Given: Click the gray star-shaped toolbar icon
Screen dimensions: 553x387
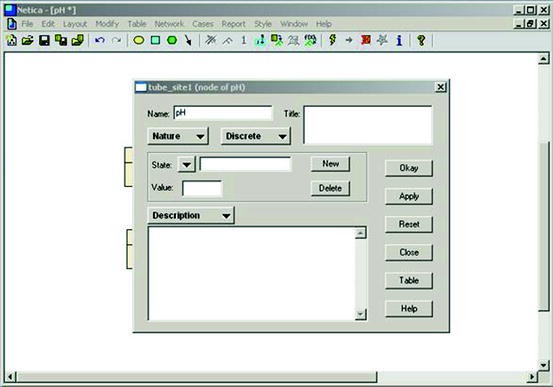Looking at the screenshot, I should pyautogui.click(x=382, y=40).
